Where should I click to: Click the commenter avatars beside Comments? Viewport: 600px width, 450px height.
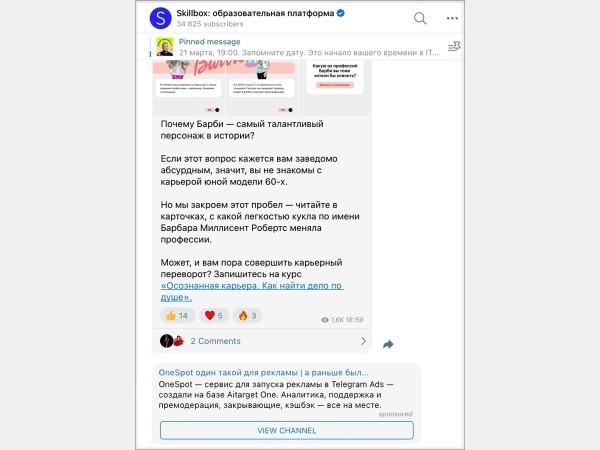click(x=172, y=341)
